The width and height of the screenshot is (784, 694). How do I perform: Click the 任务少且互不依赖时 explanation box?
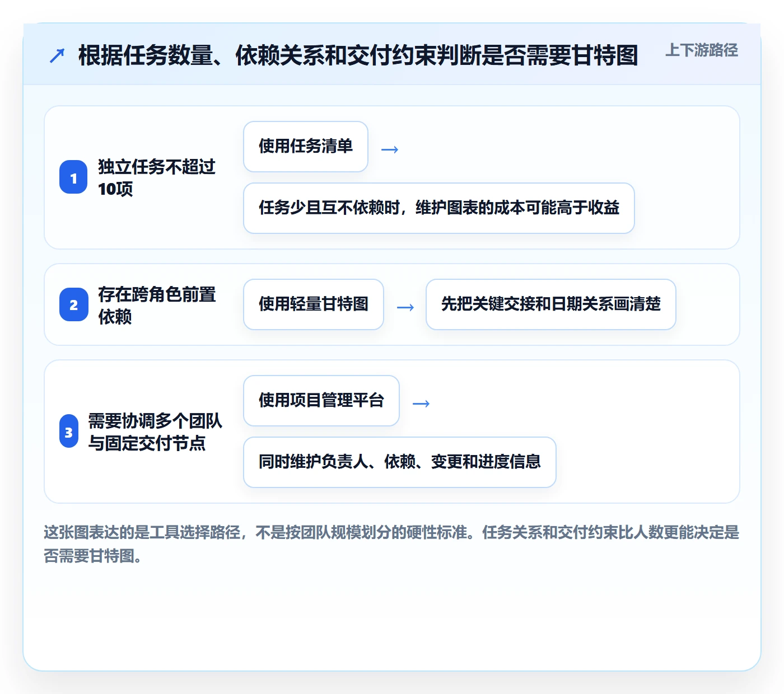pyautogui.click(x=439, y=208)
